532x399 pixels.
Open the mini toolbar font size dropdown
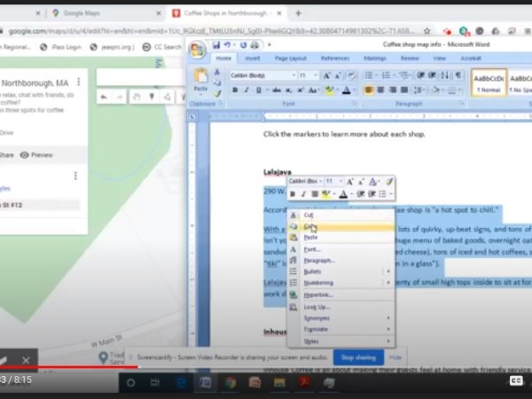point(340,182)
